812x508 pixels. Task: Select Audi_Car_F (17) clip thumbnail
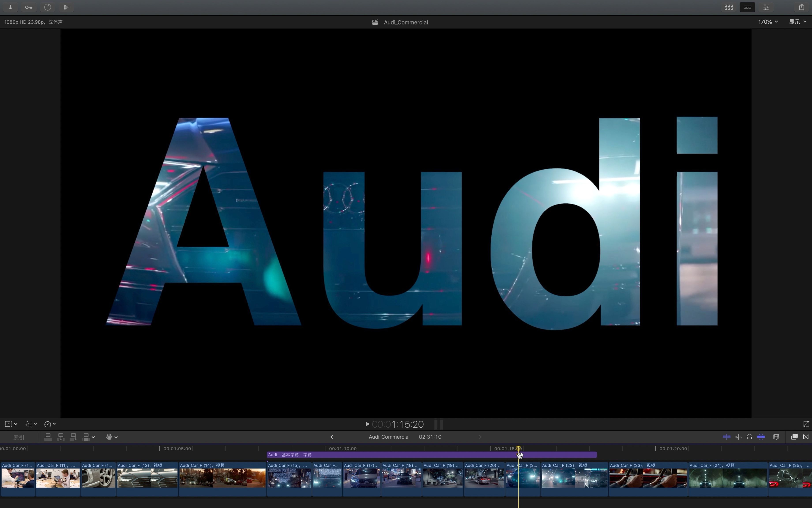pyautogui.click(x=361, y=478)
